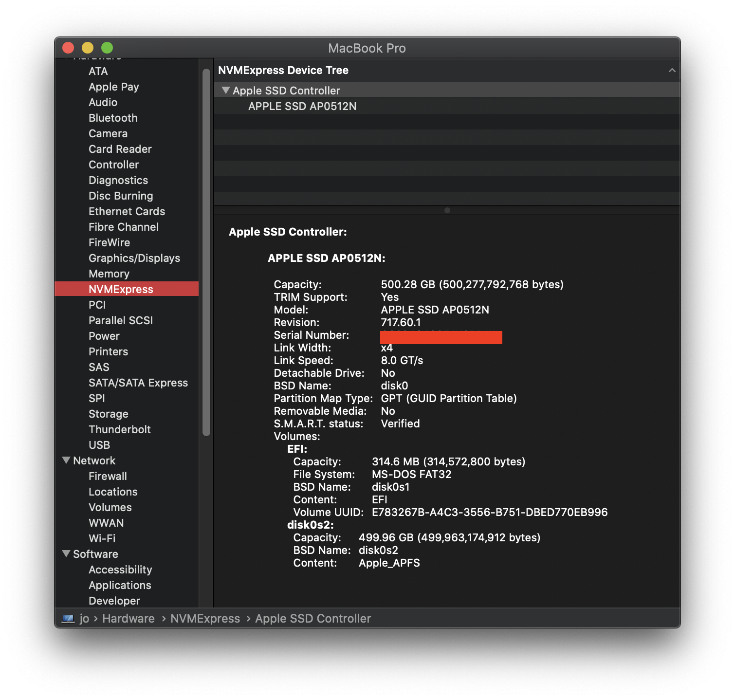
Task: Open the Graphics/Displays section
Action: [x=134, y=258]
